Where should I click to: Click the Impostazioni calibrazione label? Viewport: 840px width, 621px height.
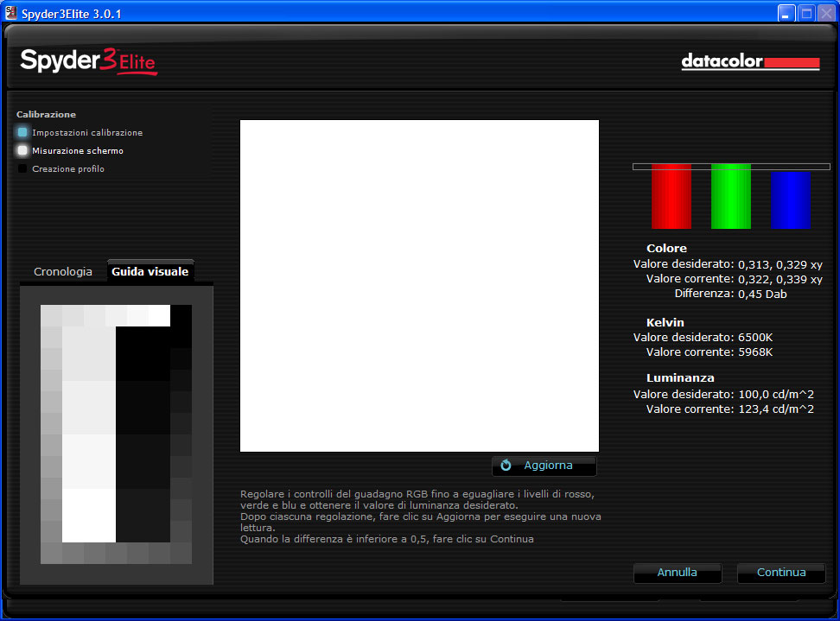87,133
